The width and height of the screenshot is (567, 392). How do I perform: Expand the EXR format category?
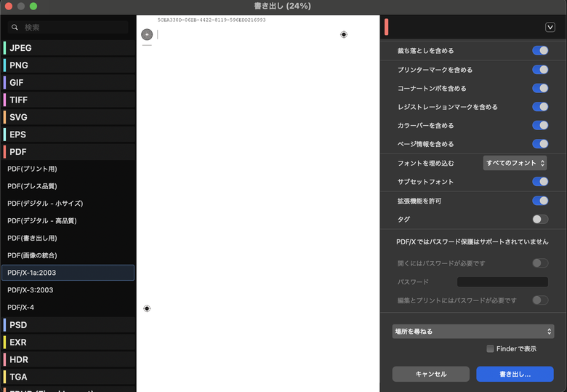[x=68, y=342]
